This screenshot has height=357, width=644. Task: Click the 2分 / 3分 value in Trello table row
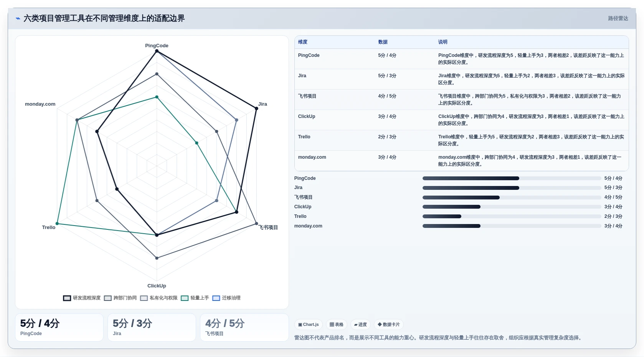[x=387, y=137]
